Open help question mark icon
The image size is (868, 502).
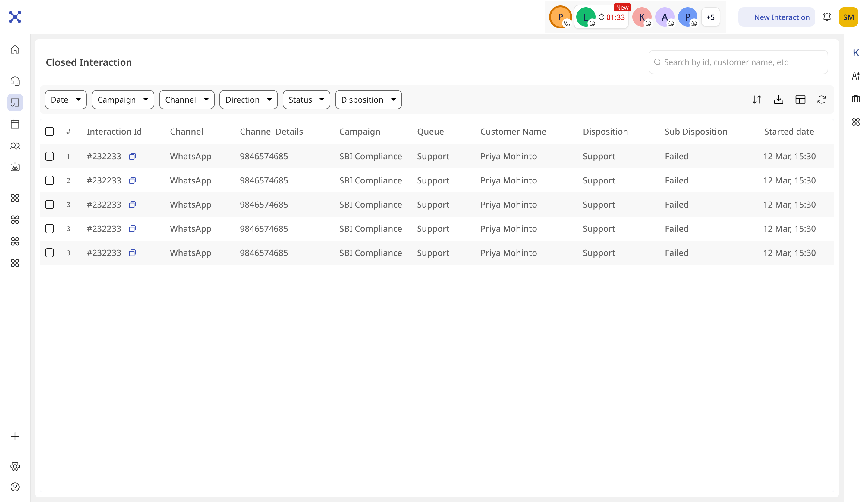tap(15, 487)
